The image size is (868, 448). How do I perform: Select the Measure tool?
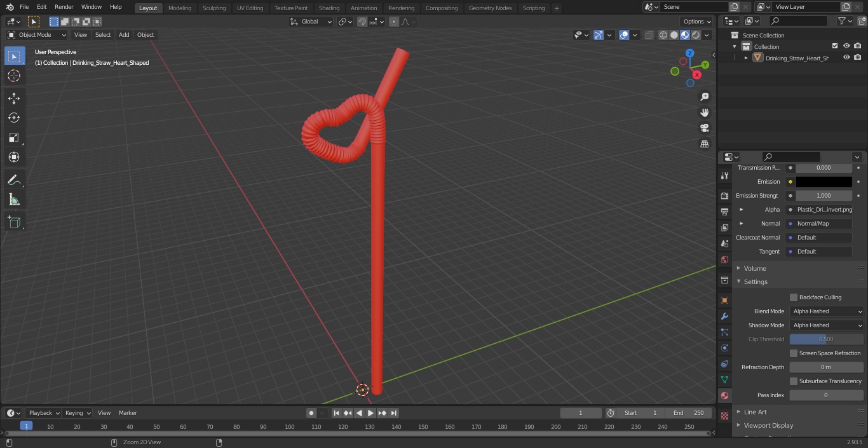(14, 200)
